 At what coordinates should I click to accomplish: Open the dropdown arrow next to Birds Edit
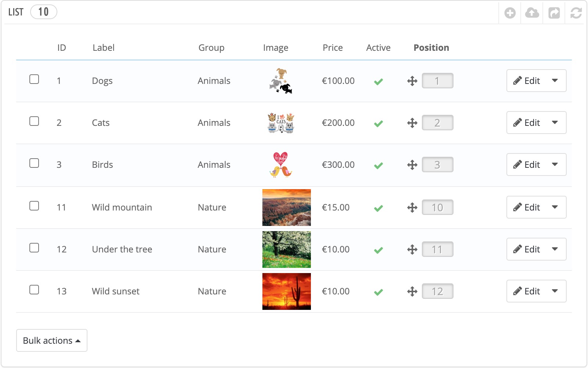click(555, 164)
